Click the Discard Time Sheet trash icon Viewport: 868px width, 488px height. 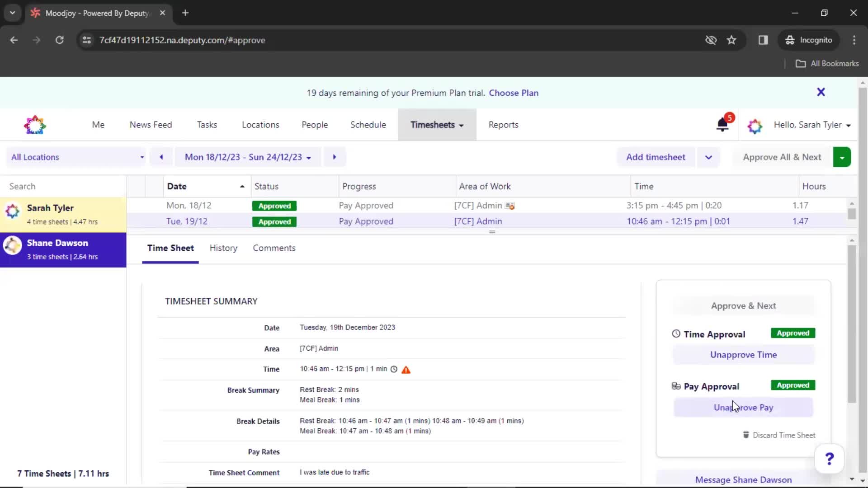[x=746, y=435]
